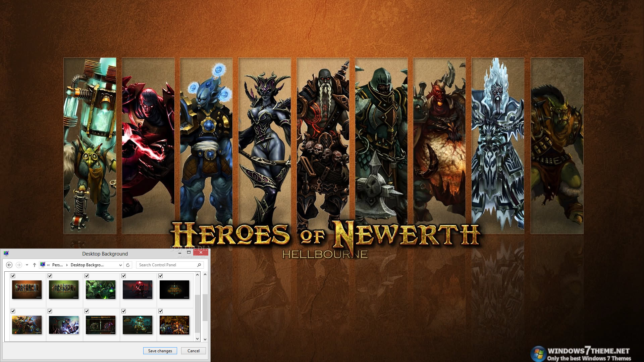
Task: Minimize the Desktop Background window
Action: pyautogui.click(x=179, y=253)
